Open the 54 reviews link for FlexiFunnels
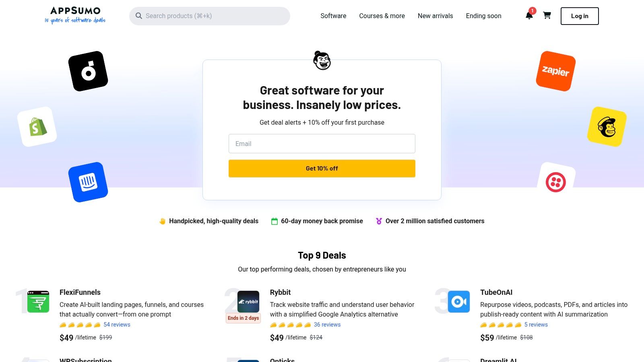Viewport: 644px width, 362px height. pyautogui.click(x=116, y=324)
